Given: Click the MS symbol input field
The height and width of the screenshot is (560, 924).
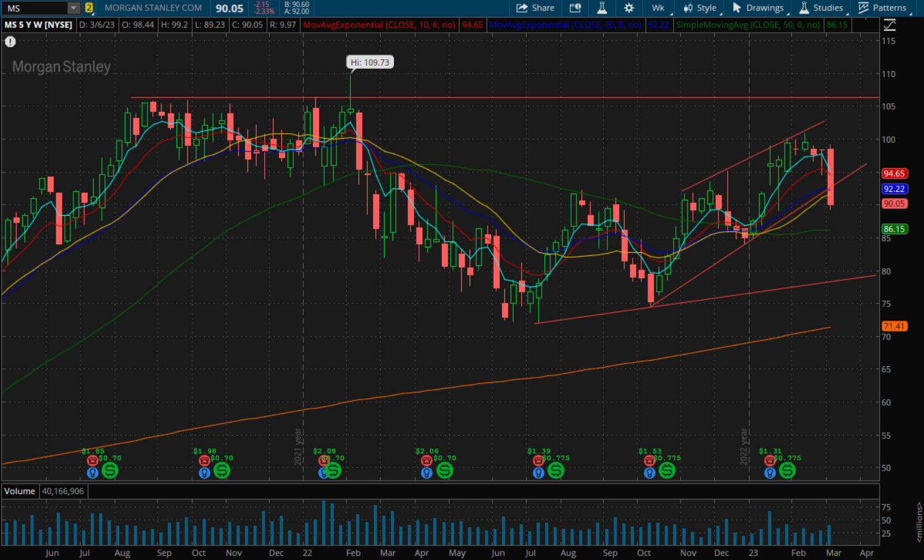Looking at the screenshot, I should pyautogui.click(x=35, y=8).
